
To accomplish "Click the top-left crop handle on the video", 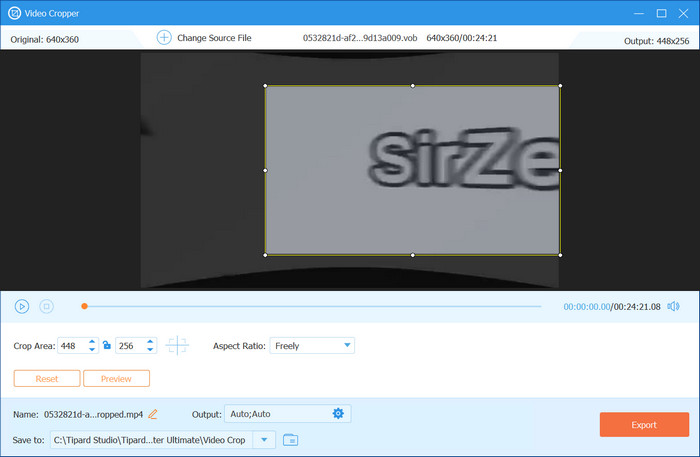I will pos(265,86).
